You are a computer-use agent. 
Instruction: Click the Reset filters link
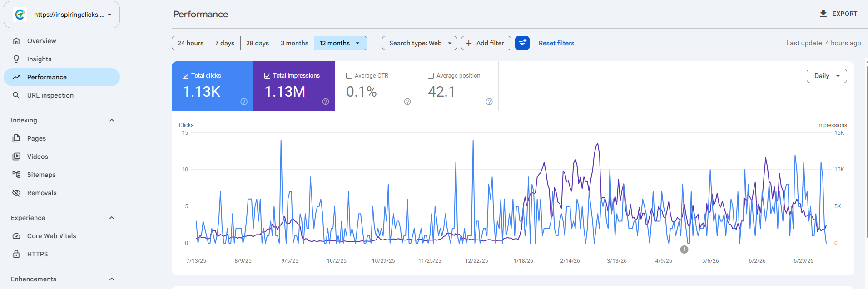556,43
